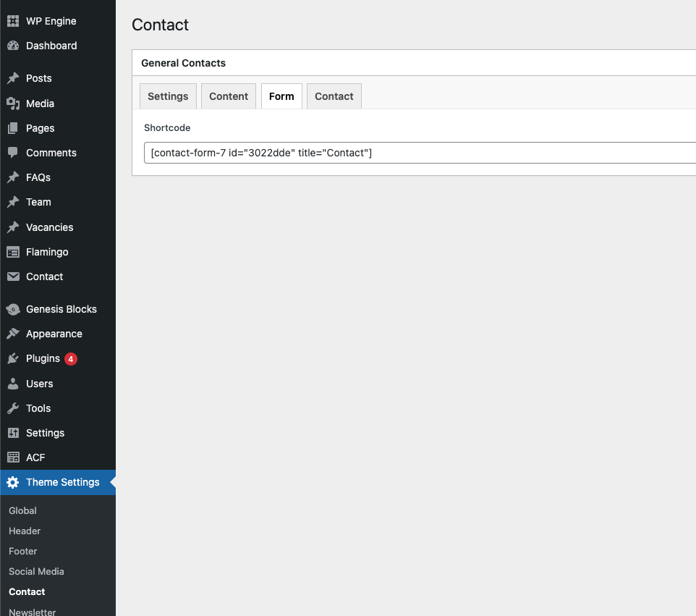Open the Footer theme submenu
696x616 pixels.
(x=22, y=551)
